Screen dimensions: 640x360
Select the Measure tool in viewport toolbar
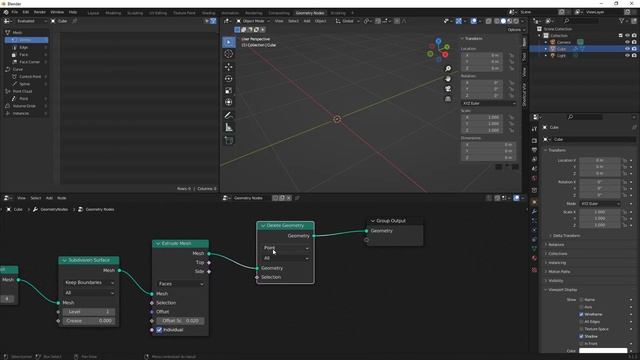pyautogui.click(x=229, y=128)
